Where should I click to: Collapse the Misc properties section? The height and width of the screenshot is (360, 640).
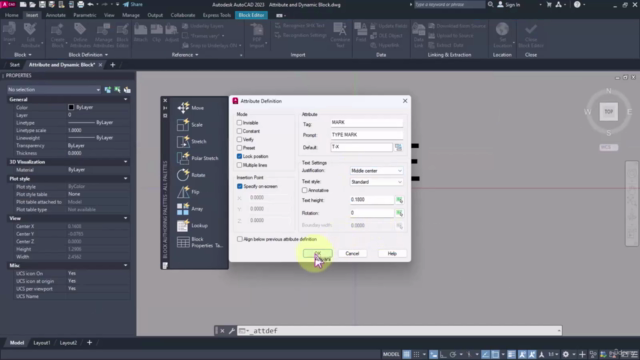125,265
